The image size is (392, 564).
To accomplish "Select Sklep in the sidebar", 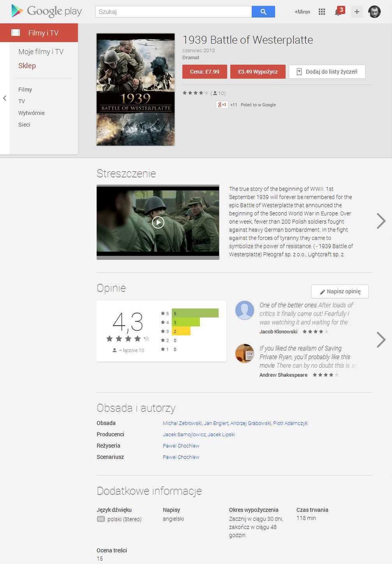I will click(x=27, y=65).
